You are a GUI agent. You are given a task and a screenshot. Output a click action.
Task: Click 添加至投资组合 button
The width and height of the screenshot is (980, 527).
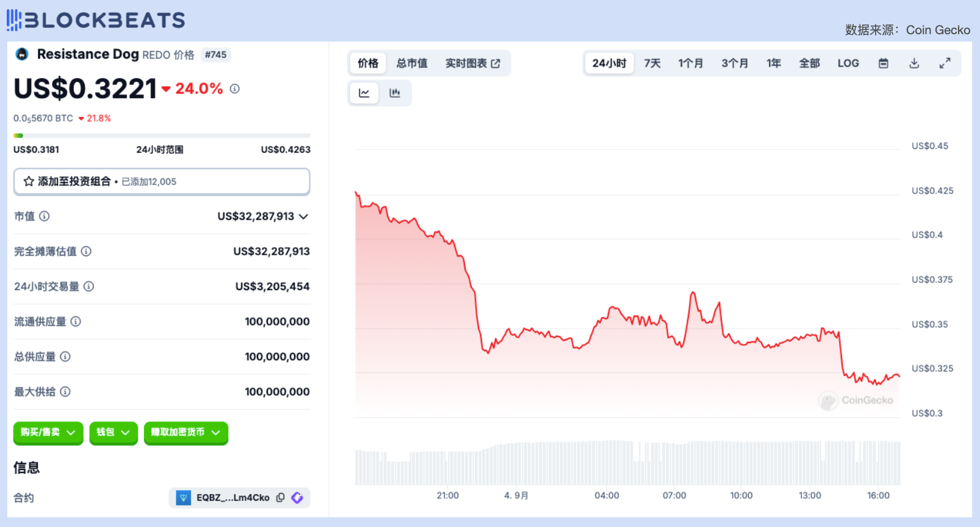(162, 181)
